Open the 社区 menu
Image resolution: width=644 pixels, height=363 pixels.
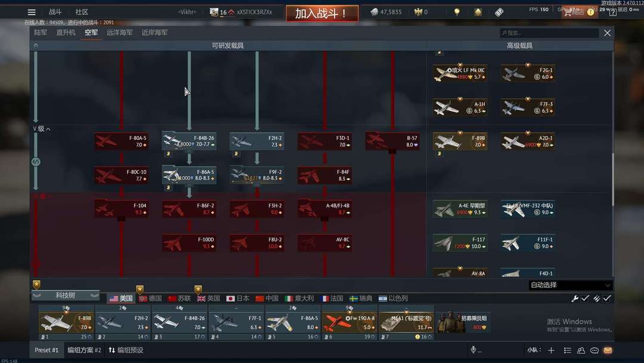tap(82, 12)
